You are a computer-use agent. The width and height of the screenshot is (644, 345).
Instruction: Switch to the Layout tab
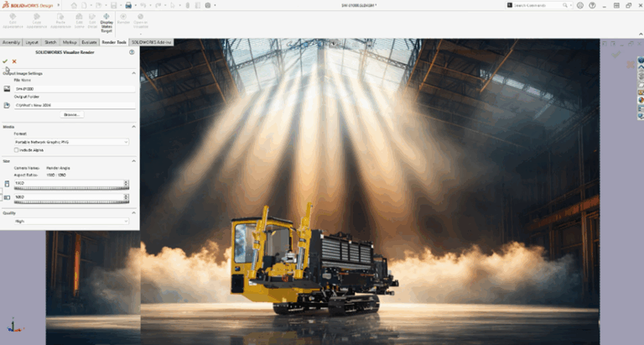[x=32, y=42]
